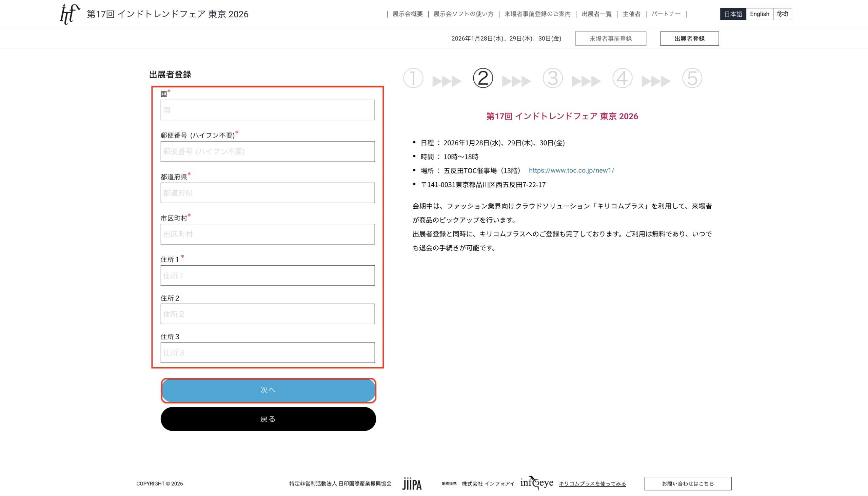Viewport: 868px width, 496px height.
Task: Click the JIIPA logo in footer
Action: point(412,483)
